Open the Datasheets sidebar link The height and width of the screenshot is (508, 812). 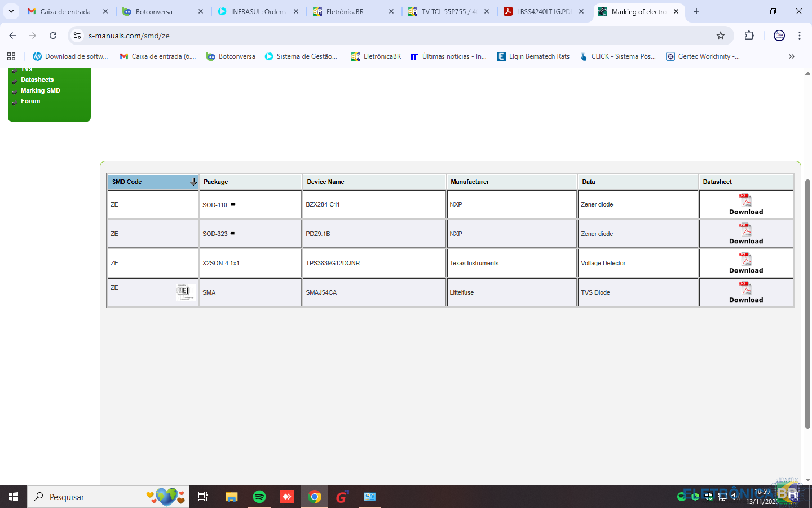[37, 80]
